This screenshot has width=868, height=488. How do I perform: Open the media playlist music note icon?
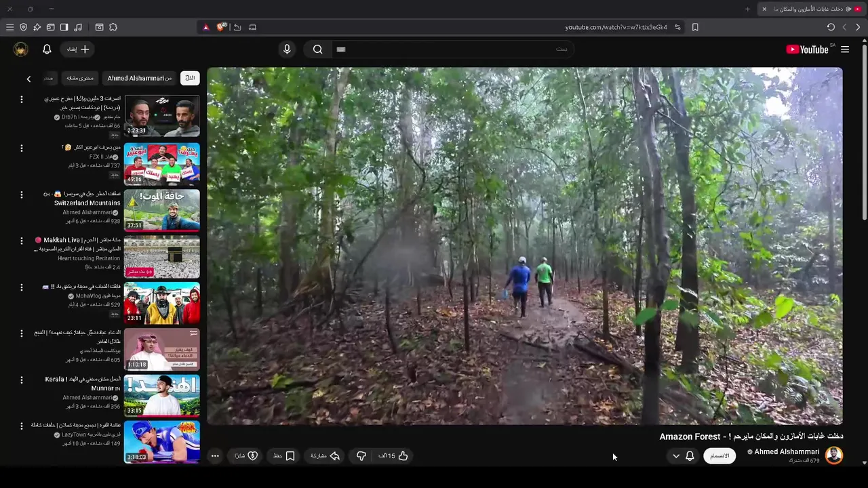tap(77, 27)
